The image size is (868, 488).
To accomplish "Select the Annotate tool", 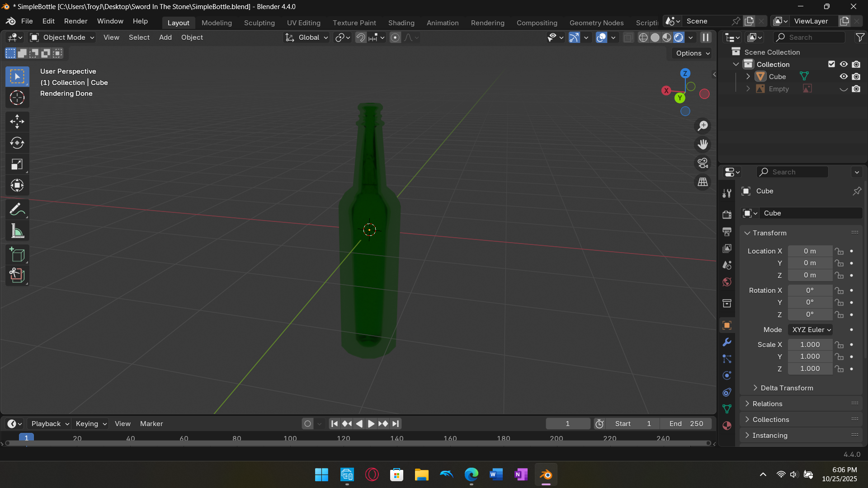I will (x=17, y=210).
